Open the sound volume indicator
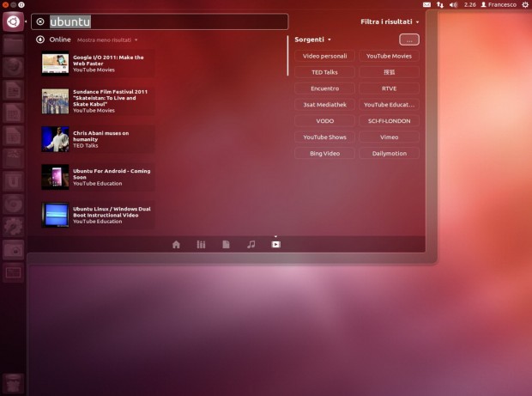This screenshot has height=396, width=532. [453, 5]
